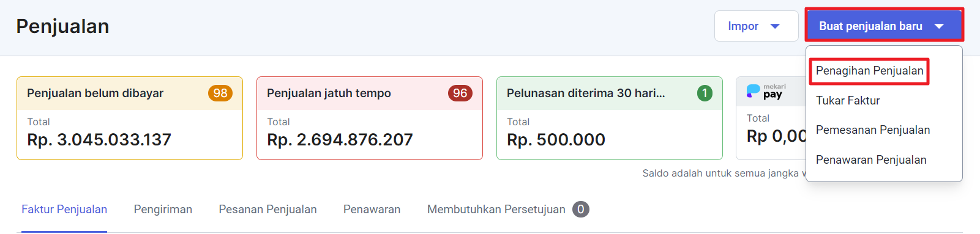980x234 pixels.
Task: Click the red 96 overdue badge
Action: (x=460, y=93)
